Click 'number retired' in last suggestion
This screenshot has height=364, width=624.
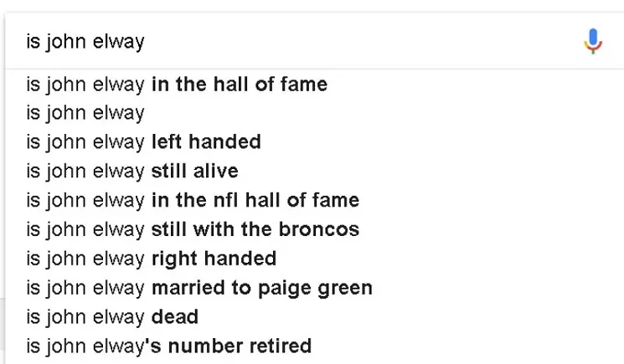(240, 346)
